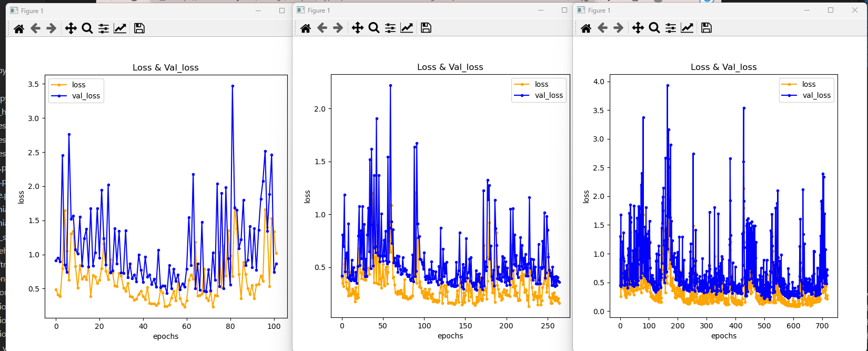Viewport: 868px width, 351px height.
Task: Click Back arrow in middle figure toolbar
Action: click(322, 28)
